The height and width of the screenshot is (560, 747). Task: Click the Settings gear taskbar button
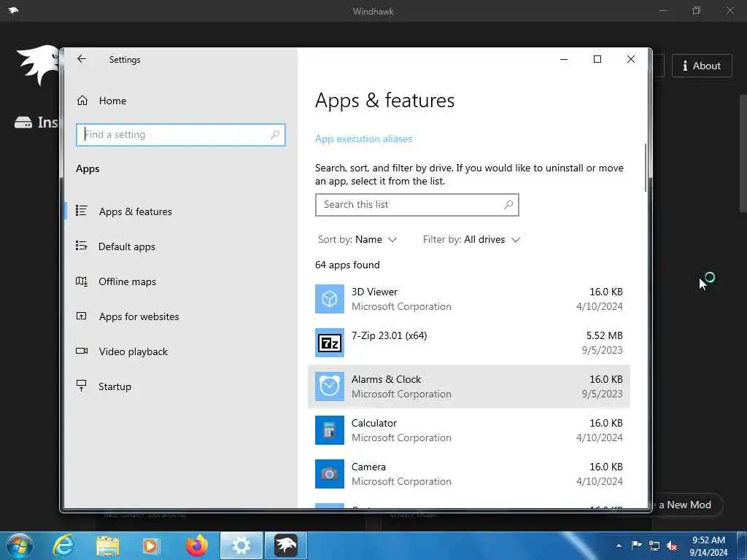click(241, 545)
